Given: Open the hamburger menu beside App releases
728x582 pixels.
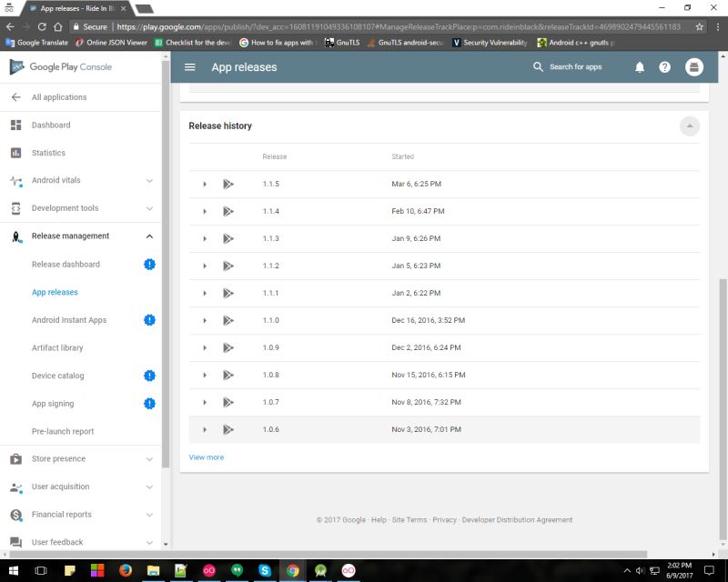Looking at the screenshot, I should pos(189,67).
